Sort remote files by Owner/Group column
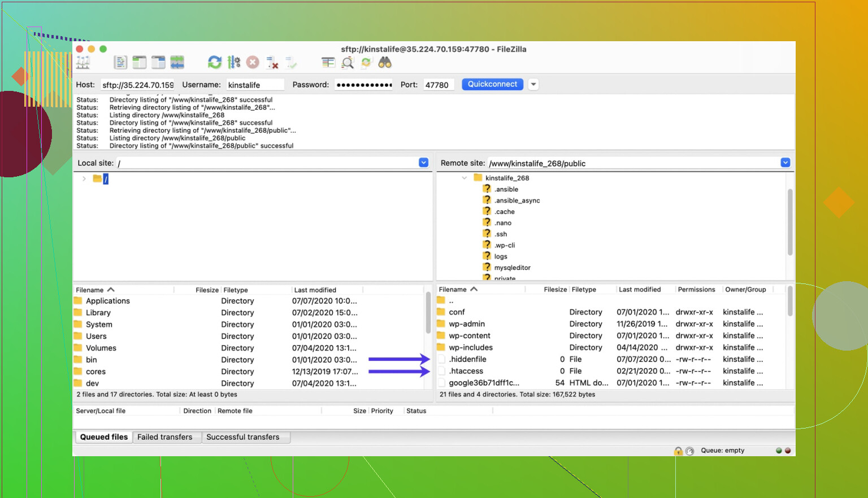Image resolution: width=868 pixels, height=498 pixels. [746, 289]
